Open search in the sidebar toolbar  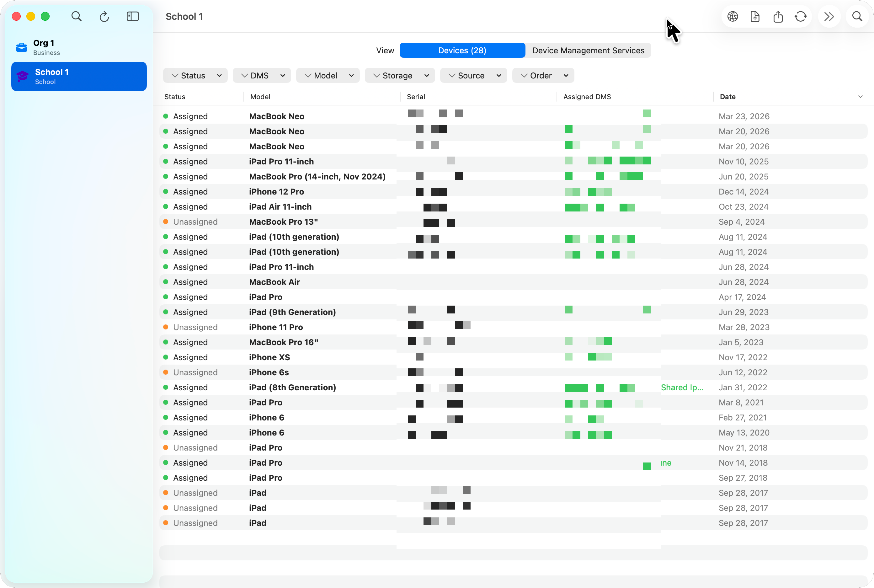tap(76, 17)
